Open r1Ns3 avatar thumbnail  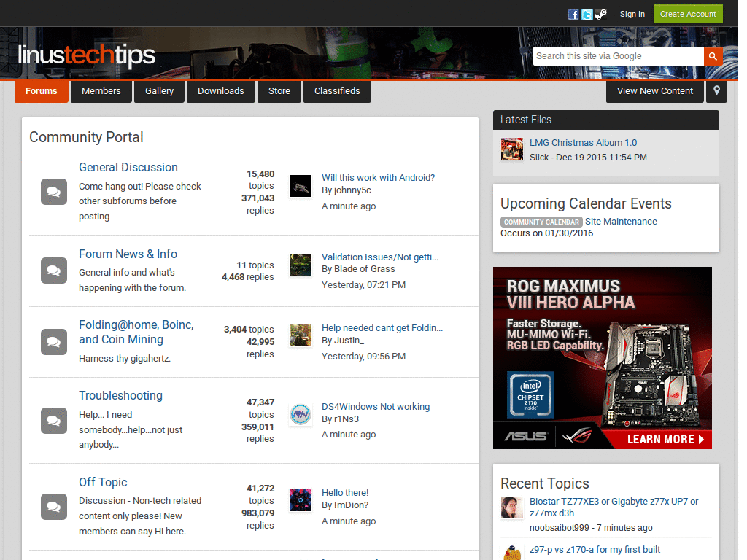click(301, 414)
